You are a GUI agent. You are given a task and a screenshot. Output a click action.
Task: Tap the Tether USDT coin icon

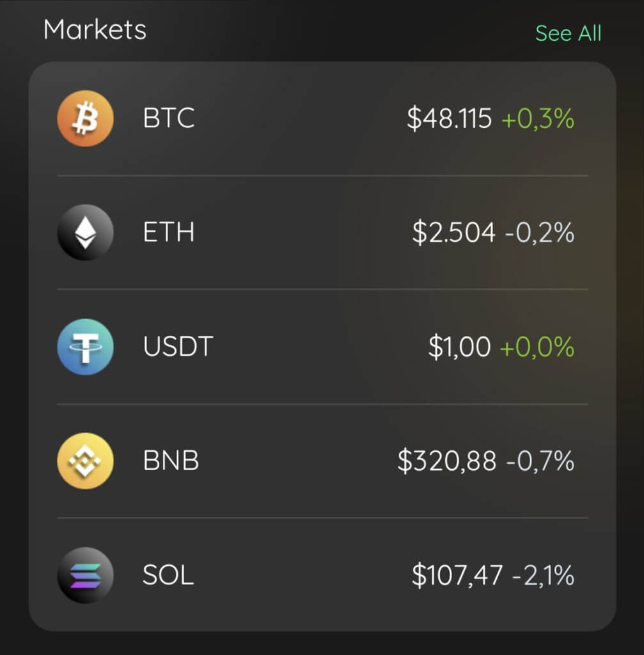coord(85,347)
